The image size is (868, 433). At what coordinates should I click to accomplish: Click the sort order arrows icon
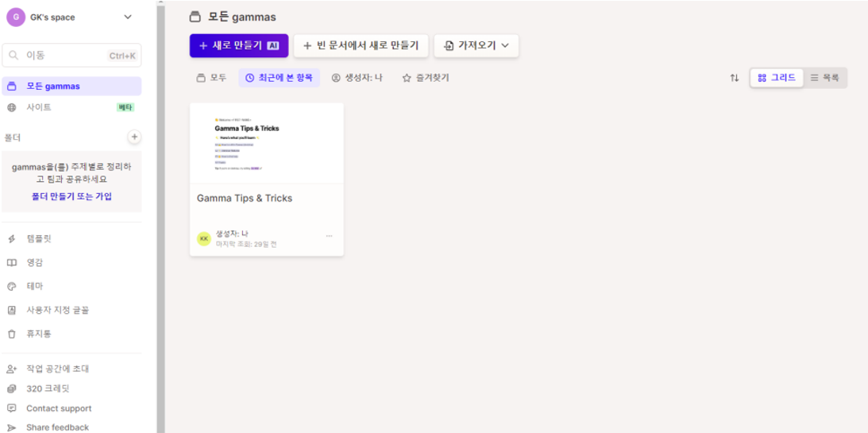pos(734,78)
